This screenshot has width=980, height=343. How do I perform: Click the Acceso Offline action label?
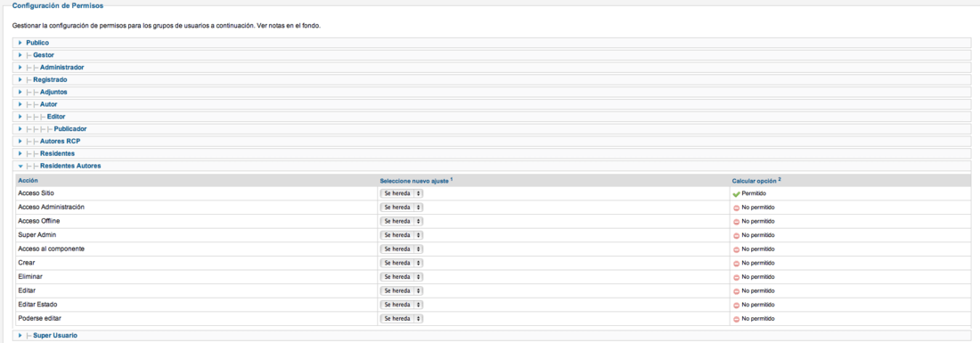tap(38, 221)
